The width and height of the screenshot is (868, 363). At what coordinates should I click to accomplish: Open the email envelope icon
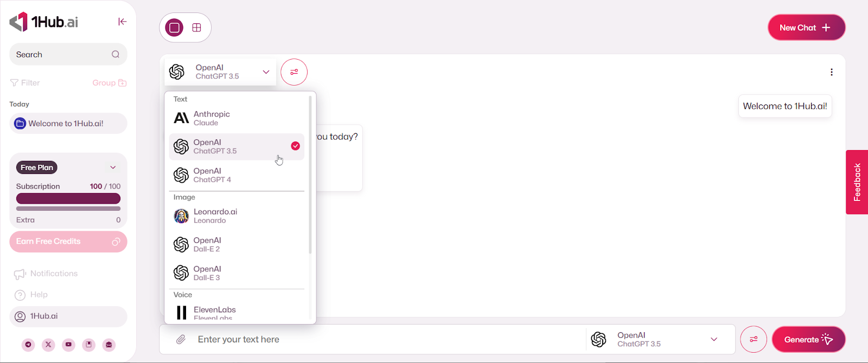click(109, 345)
